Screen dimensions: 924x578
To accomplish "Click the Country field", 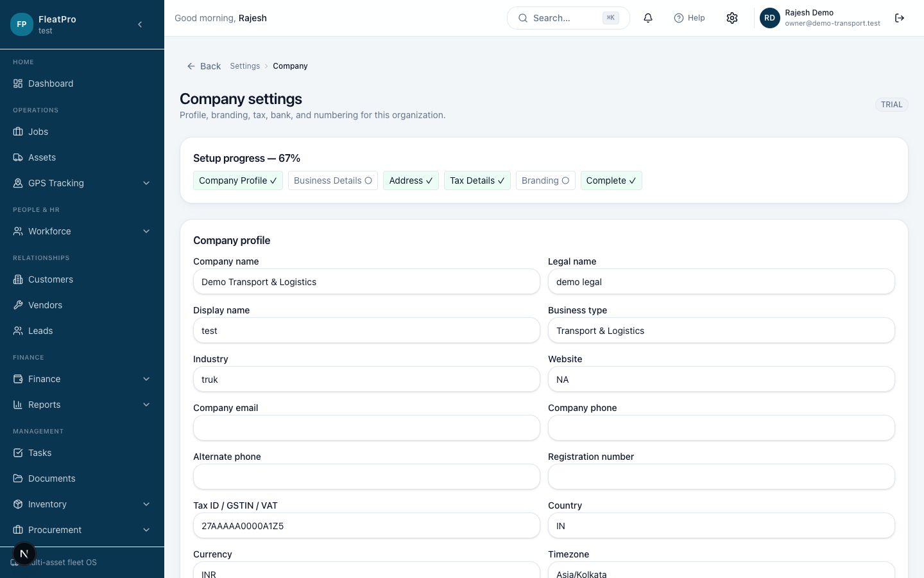I will point(721,526).
